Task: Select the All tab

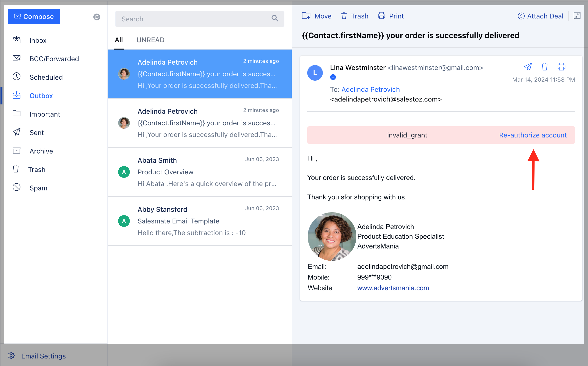Action: 119,40
